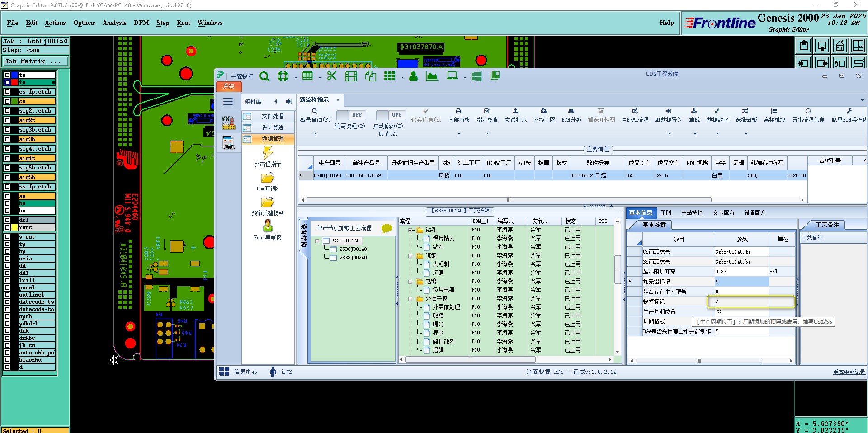Check the 2SB8J001A0 tree node checkbox
The height and width of the screenshot is (433, 868).
coord(334,249)
